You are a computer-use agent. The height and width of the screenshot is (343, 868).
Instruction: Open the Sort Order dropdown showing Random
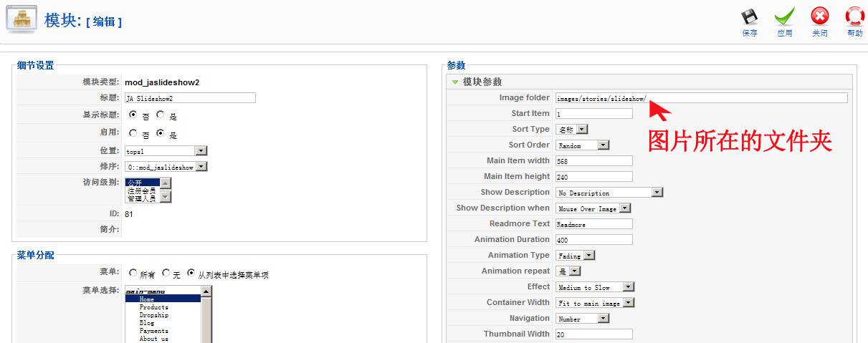pos(603,145)
